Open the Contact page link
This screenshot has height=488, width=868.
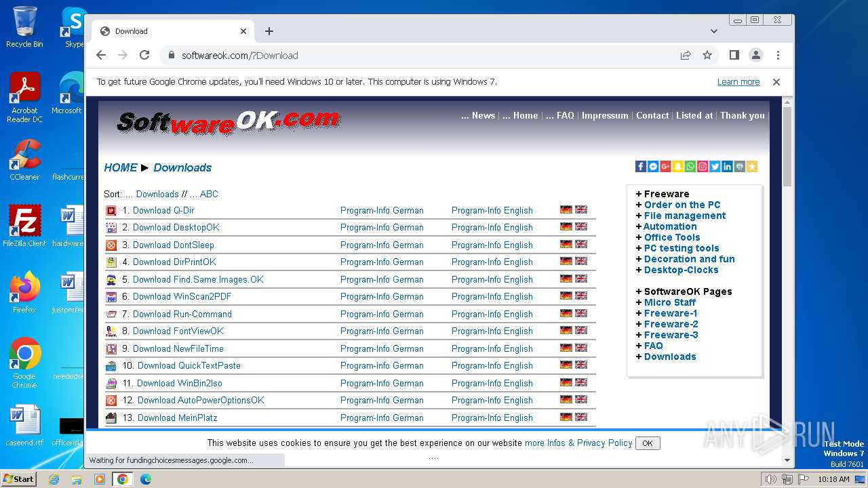(x=652, y=115)
